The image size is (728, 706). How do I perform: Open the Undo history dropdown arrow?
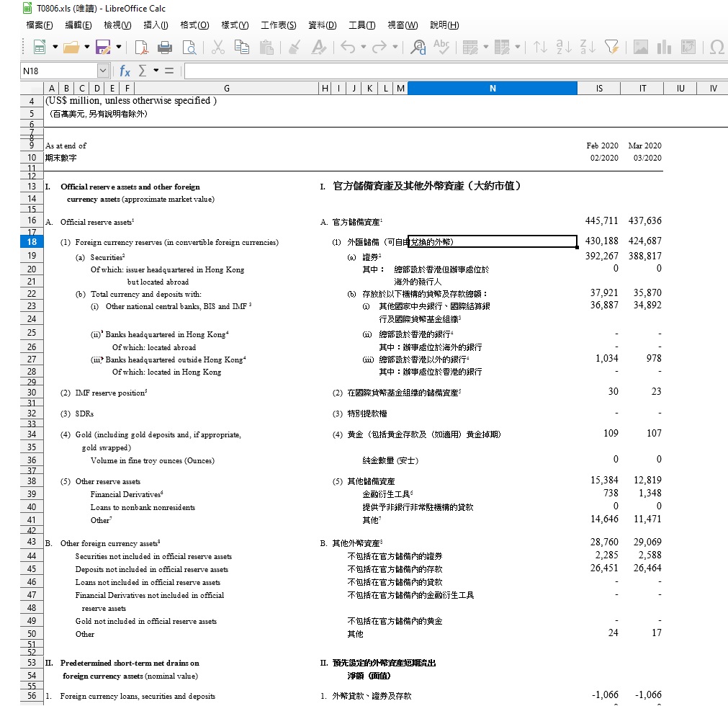click(364, 47)
